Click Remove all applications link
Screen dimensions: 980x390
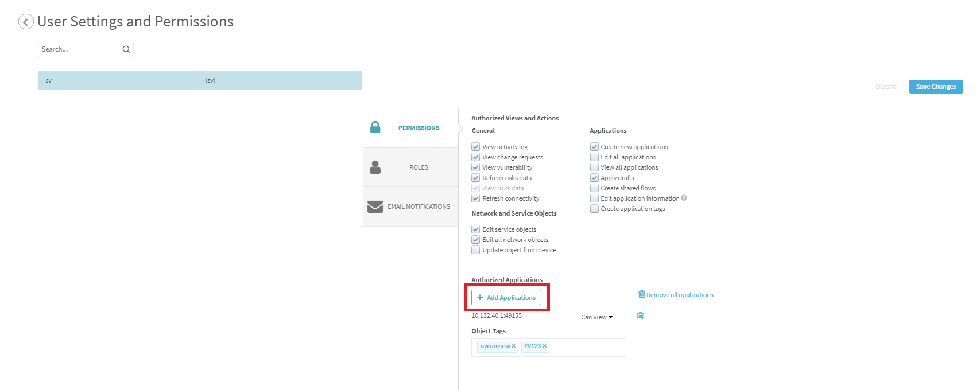point(680,295)
